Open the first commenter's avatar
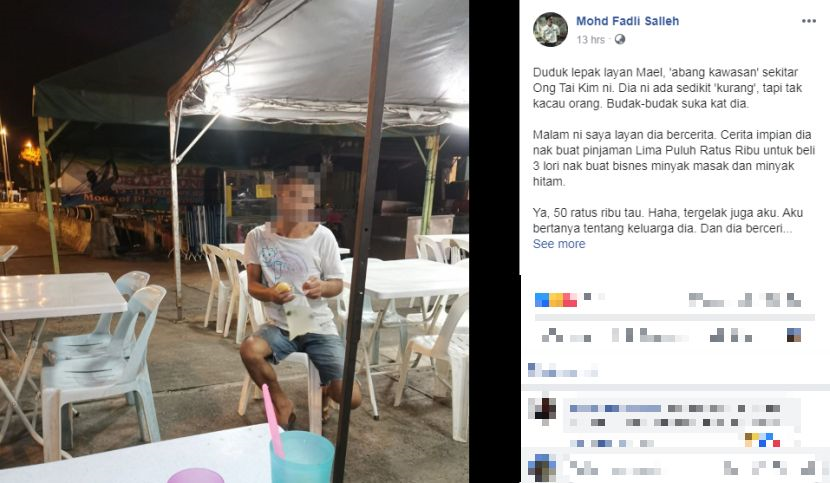The height and width of the screenshot is (483, 830). [542, 410]
